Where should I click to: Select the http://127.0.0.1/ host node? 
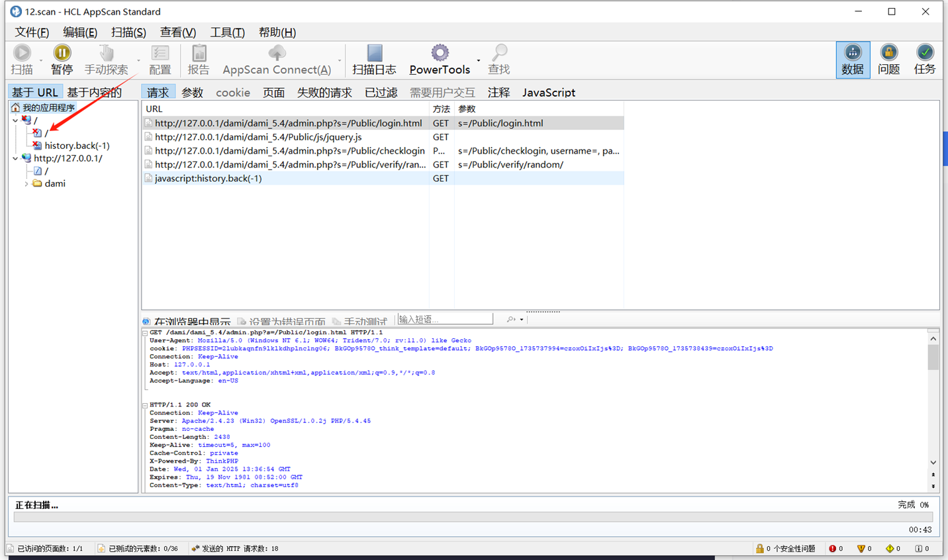coord(68,158)
